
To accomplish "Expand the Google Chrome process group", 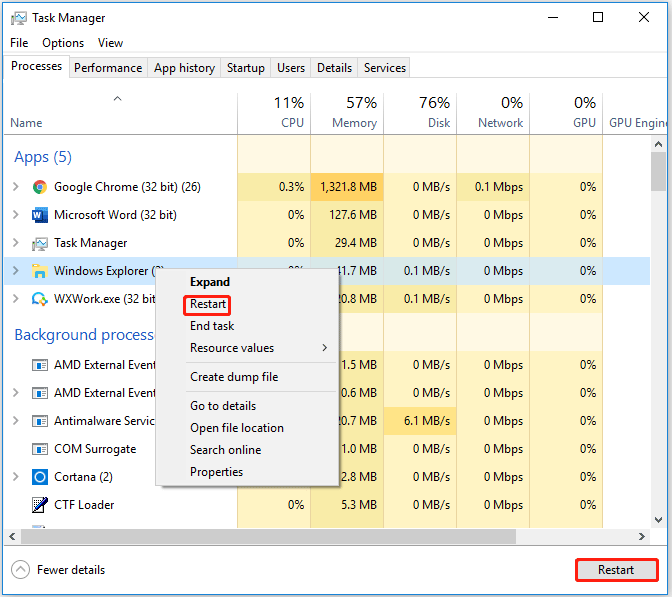I will tap(16, 187).
